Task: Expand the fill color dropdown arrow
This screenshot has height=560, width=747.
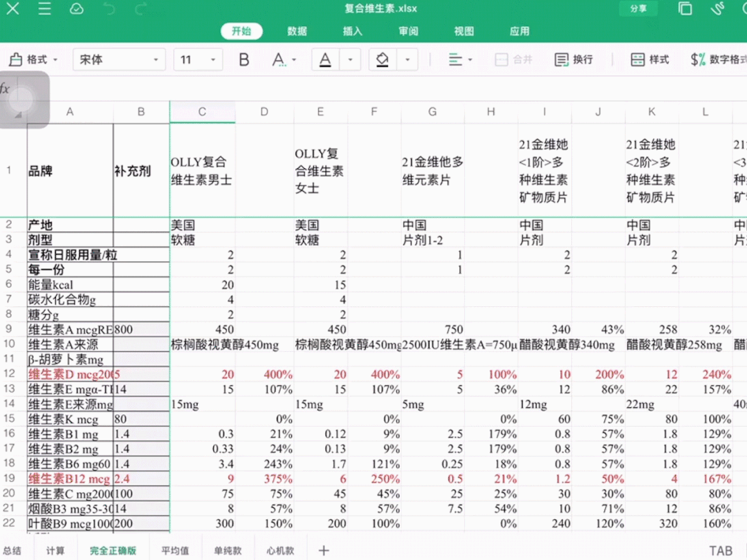Action: click(407, 59)
